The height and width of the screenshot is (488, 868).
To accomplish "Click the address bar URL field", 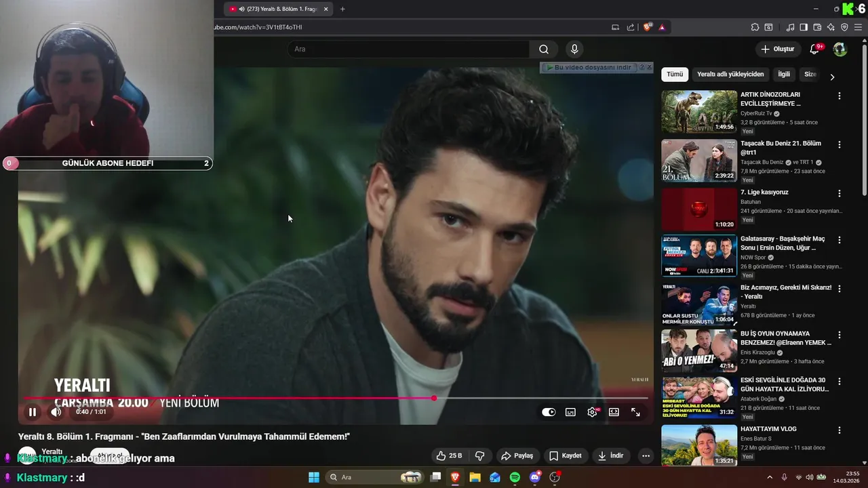I will click(407, 27).
